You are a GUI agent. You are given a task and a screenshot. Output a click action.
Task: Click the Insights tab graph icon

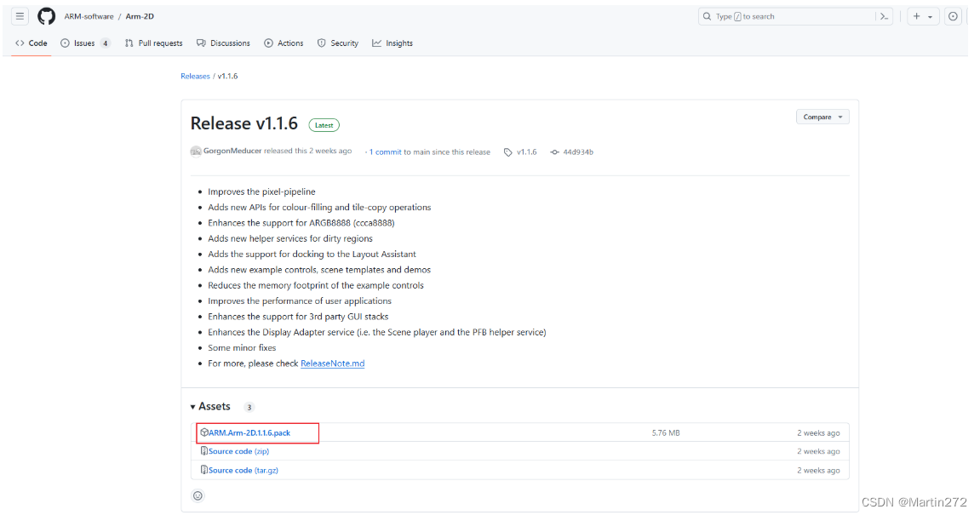click(377, 43)
